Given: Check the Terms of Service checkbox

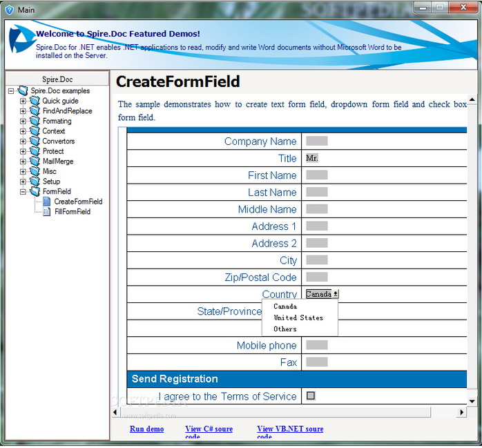Looking at the screenshot, I should point(311,396).
